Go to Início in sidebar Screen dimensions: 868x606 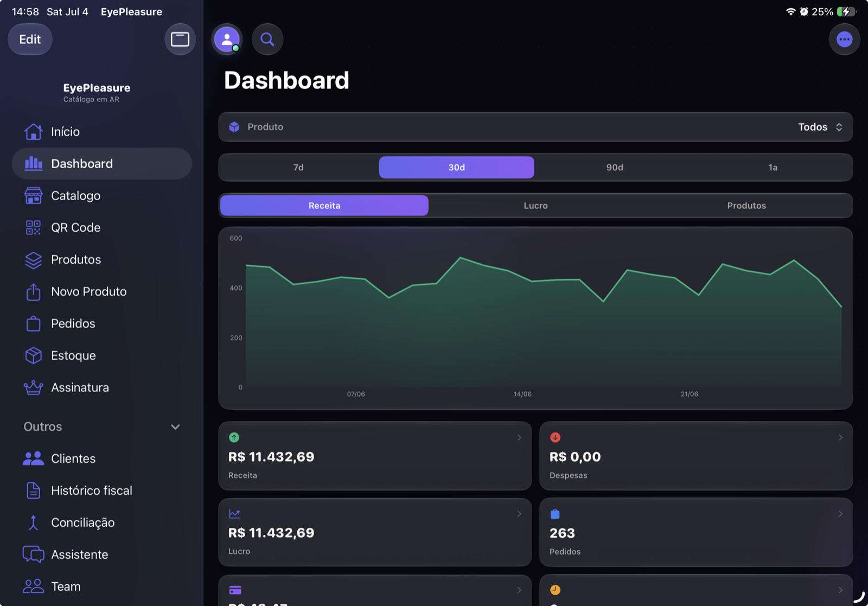(101, 132)
